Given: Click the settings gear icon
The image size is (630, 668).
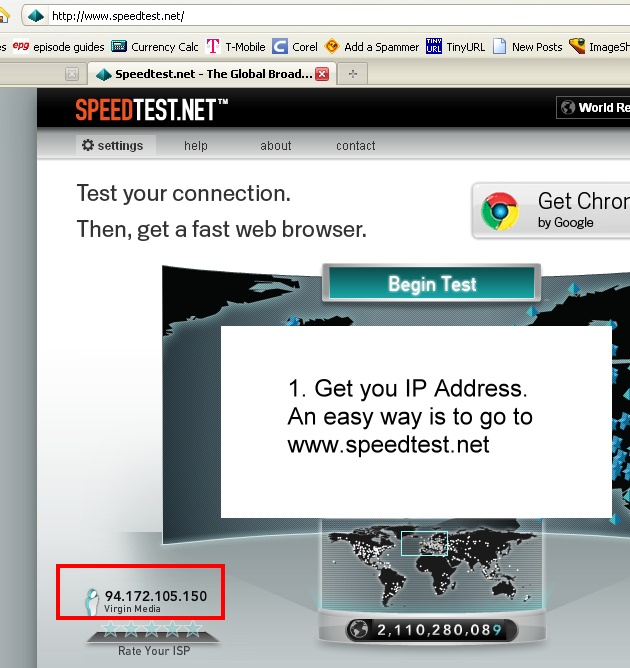Looking at the screenshot, I should (x=88, y=145).
